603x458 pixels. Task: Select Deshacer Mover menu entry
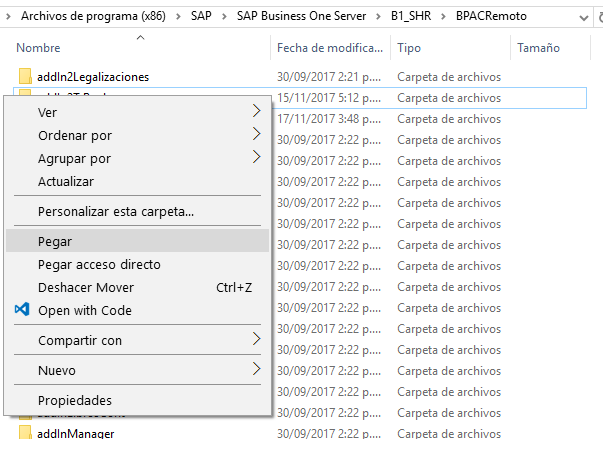[x=86, y=287]
